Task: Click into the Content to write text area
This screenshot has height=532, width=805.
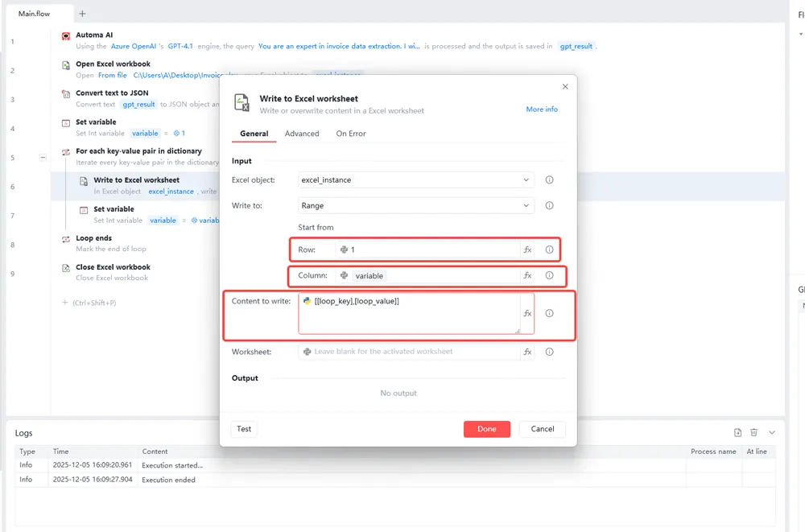Action: 409,313
